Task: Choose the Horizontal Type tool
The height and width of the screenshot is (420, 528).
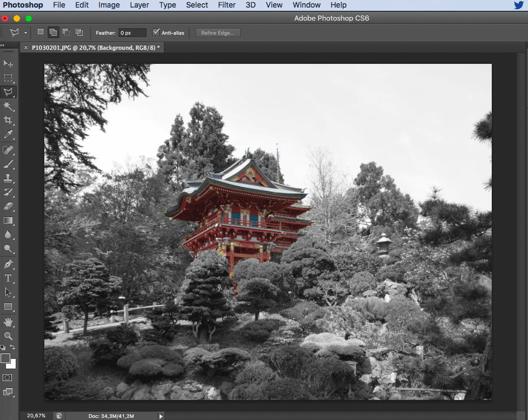Action: coord(8,278)
